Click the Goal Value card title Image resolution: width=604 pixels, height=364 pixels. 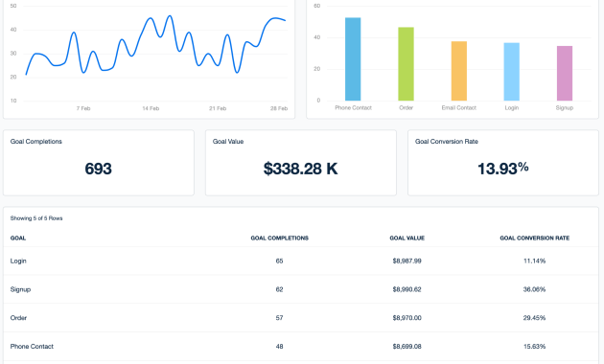(x=228, y=142)
